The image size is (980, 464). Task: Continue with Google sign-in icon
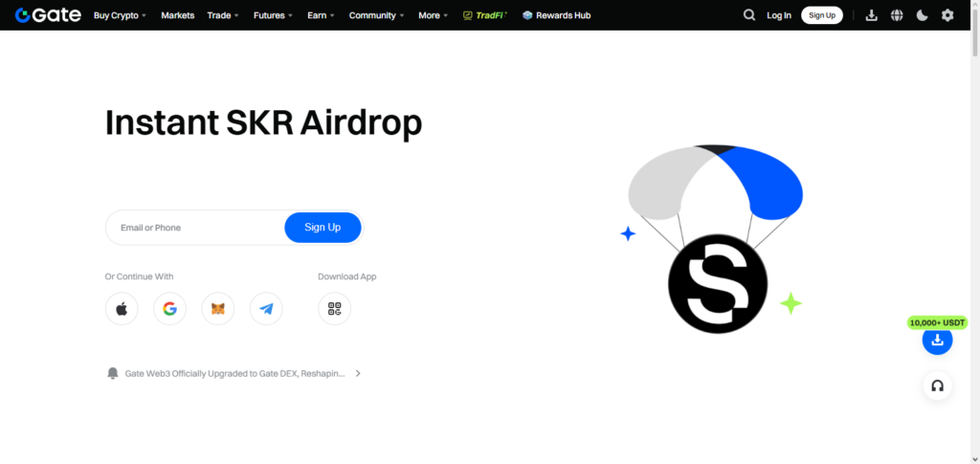[169, 309]
